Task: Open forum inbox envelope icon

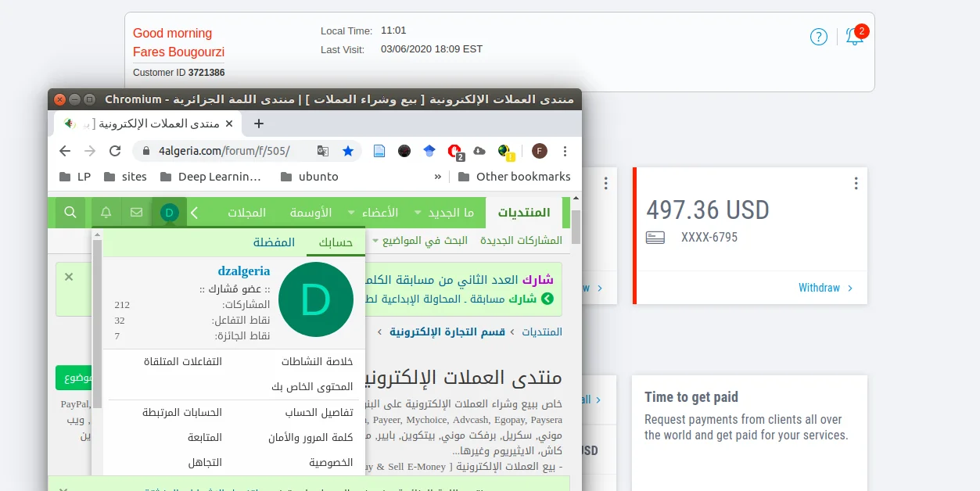Action: (137, 213)
